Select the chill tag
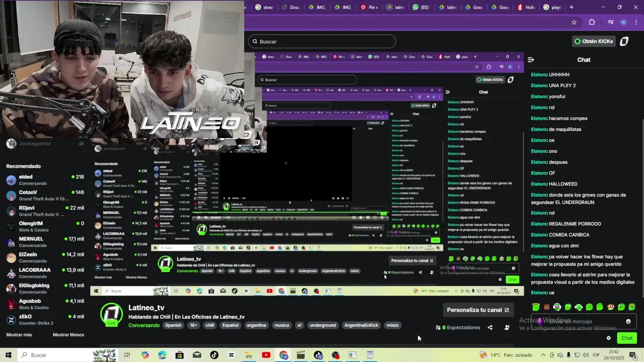Viewport: 644px width, 362px height. coord(210,325)
